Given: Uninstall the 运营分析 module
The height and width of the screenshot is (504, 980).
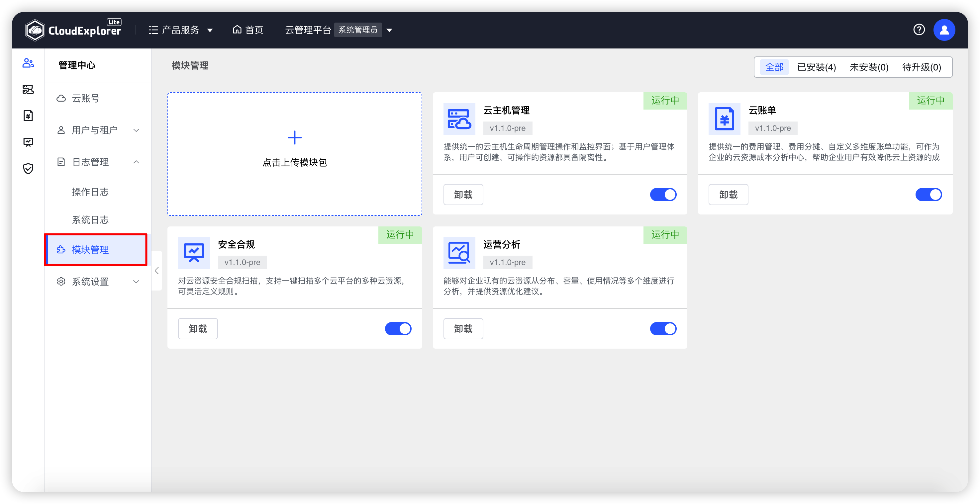Looking at the screenshot, I should 463,329.
